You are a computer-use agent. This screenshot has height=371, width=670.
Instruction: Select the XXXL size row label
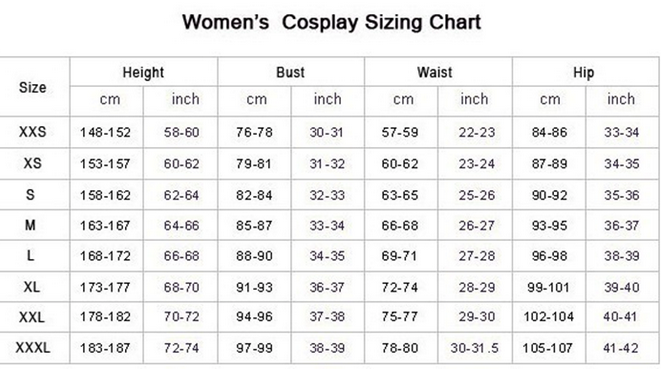tap(33, 347)
